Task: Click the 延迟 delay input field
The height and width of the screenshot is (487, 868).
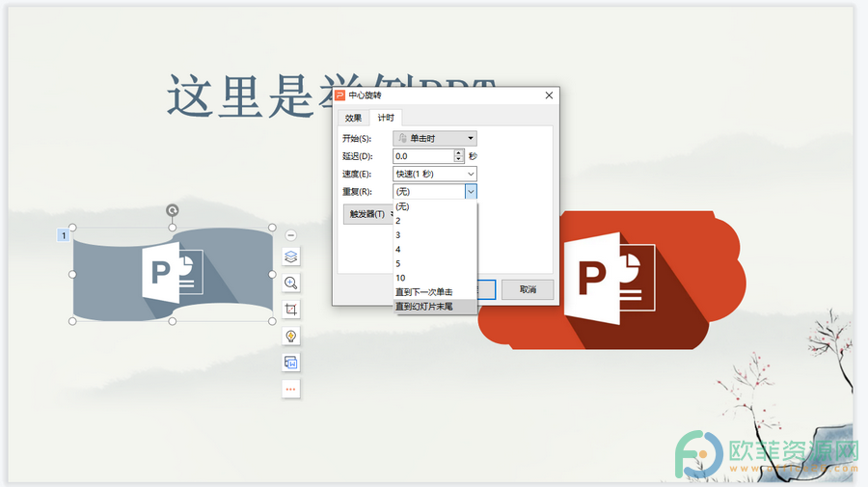Action: tap(423, 156)
